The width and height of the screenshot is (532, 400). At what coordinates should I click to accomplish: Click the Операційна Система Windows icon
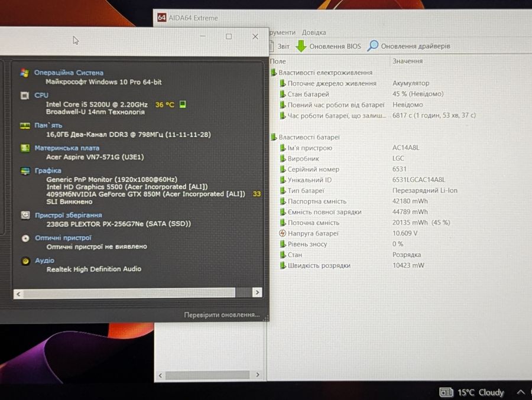[24, 73]
